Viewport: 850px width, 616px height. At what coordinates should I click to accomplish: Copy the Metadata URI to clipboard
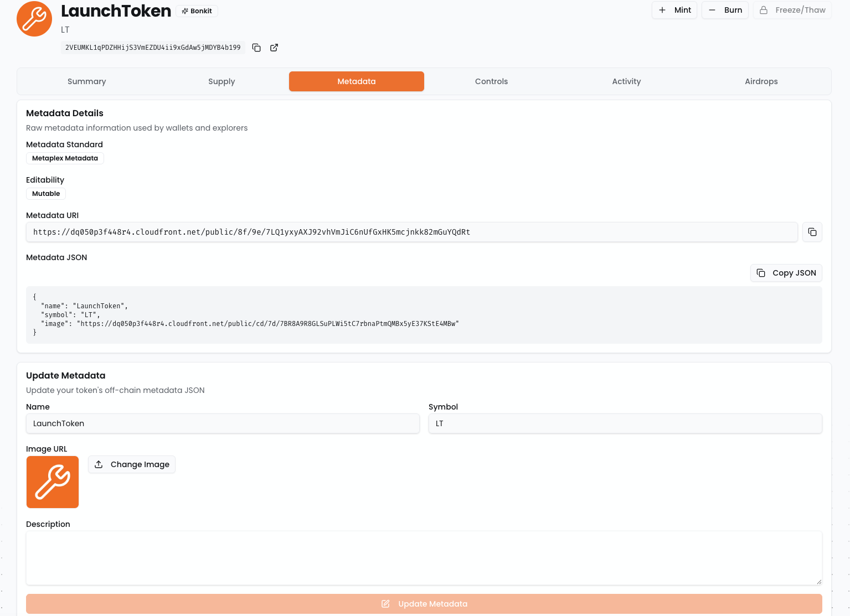point(812,232)
